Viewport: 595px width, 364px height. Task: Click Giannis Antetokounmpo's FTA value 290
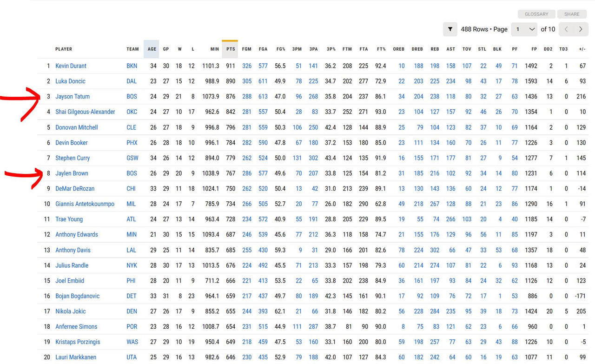tap(364, 204)
